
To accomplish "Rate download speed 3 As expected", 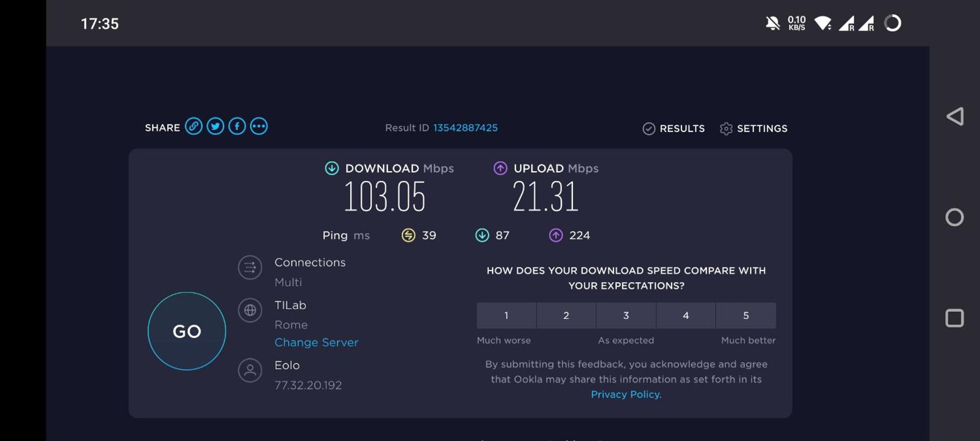I will (626, 315).
